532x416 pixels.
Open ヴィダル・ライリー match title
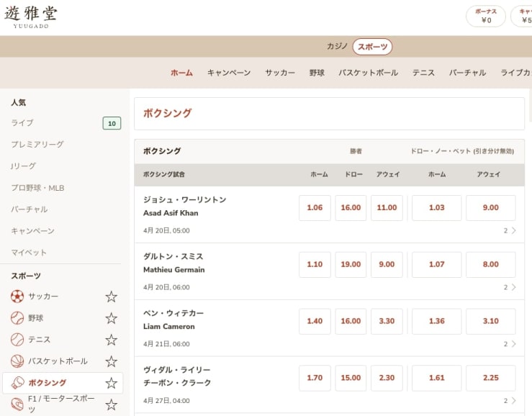177,370
